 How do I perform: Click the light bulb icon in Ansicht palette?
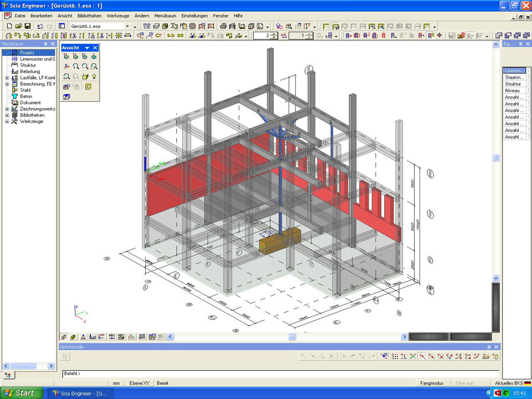(94, 76)
